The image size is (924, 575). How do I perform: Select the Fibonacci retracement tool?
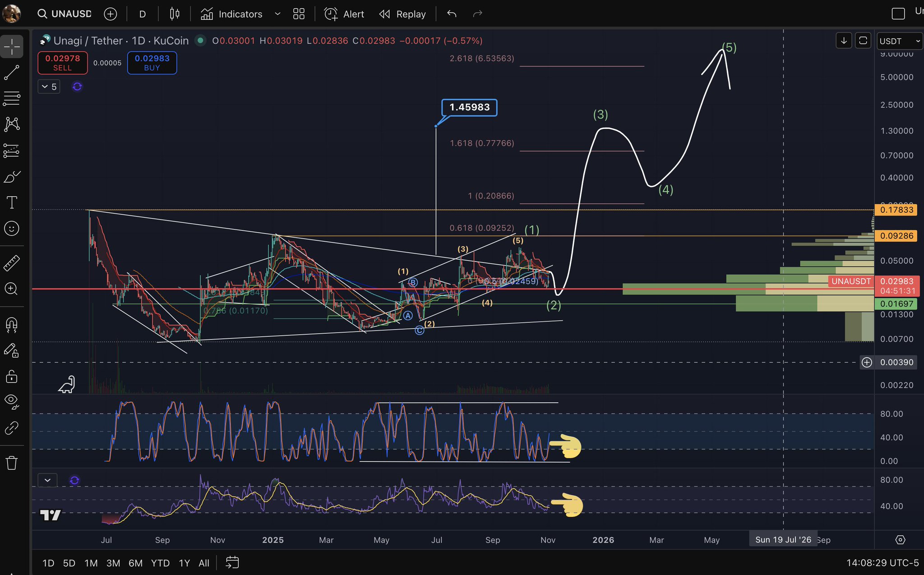coord(12,98)
